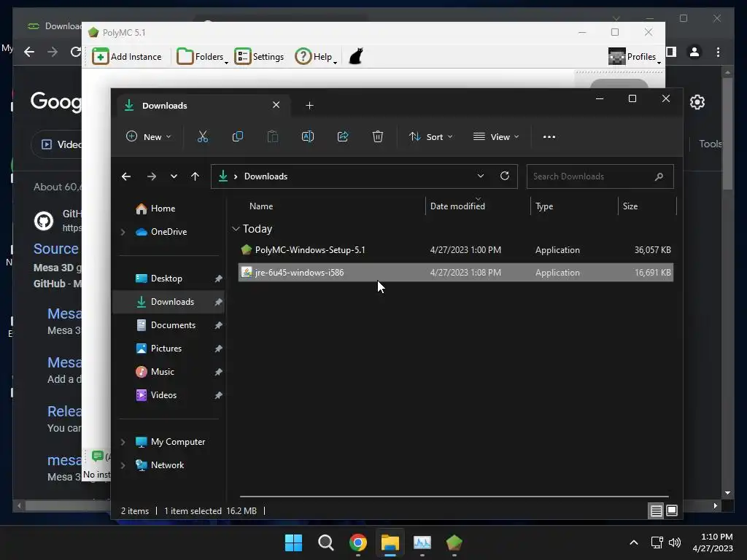Screen dimensions: 747x560
Task: Add a new File Explorer tab
Action: 309,105
